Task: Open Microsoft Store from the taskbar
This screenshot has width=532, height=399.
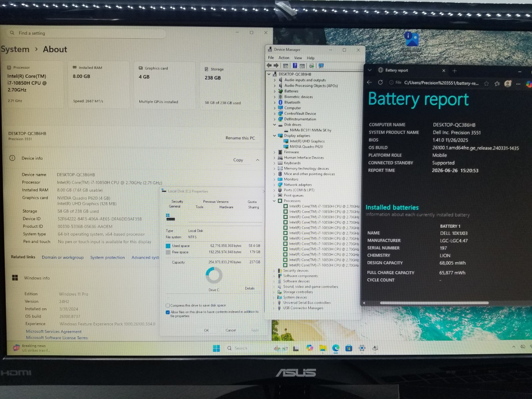Action: pos(348,348)
